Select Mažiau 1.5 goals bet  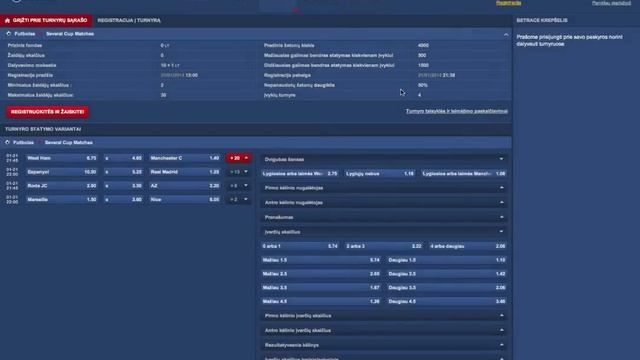click(321, 260)
